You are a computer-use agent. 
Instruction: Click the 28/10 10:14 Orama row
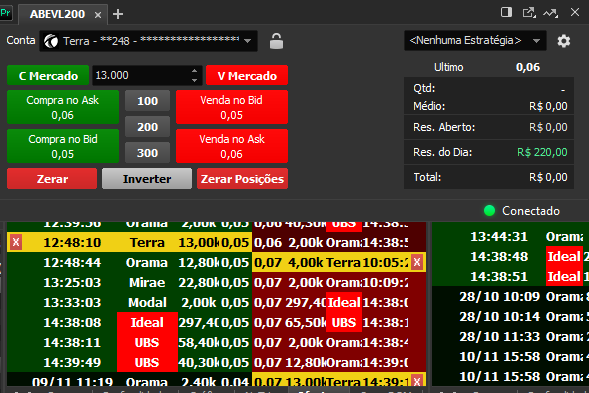[510, 316]
